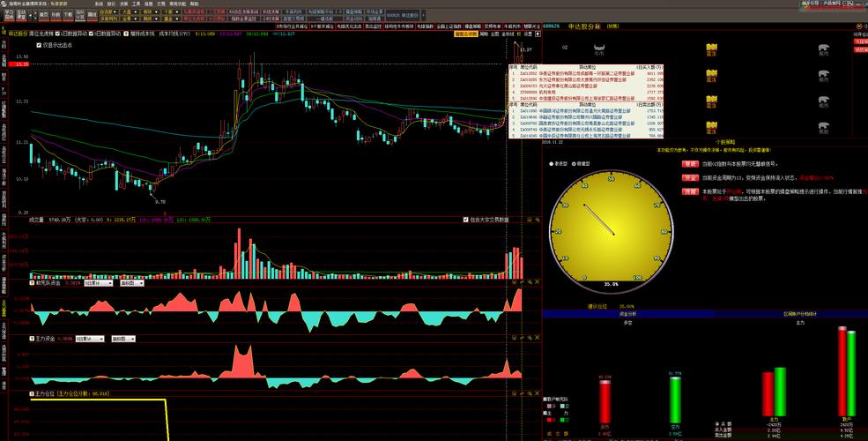The width and height of the screenshot is (868, 441).
Task: Click the second-row 熊市 bear icon
Action: pos(824,75)
